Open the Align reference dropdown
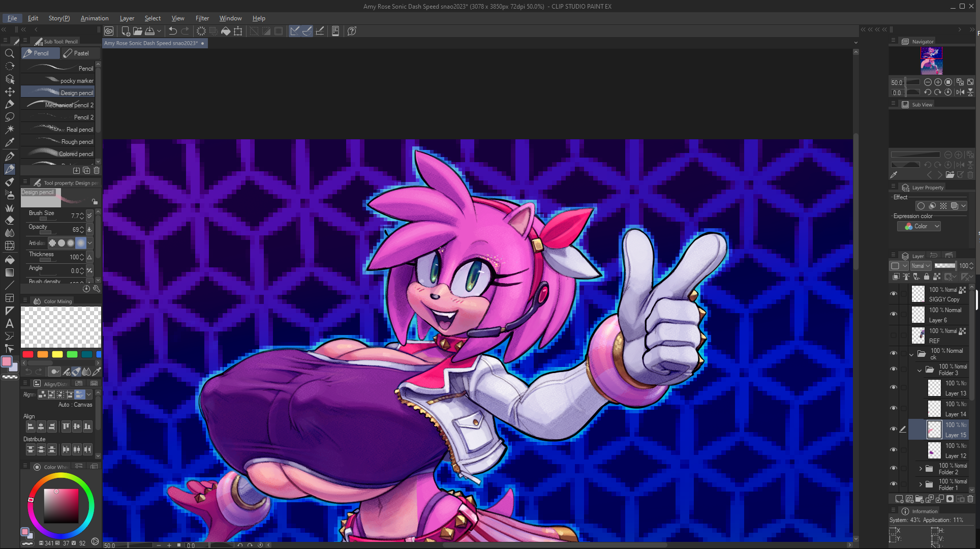The width and height of the screenshot is (980, 549). tap(89, 394)
